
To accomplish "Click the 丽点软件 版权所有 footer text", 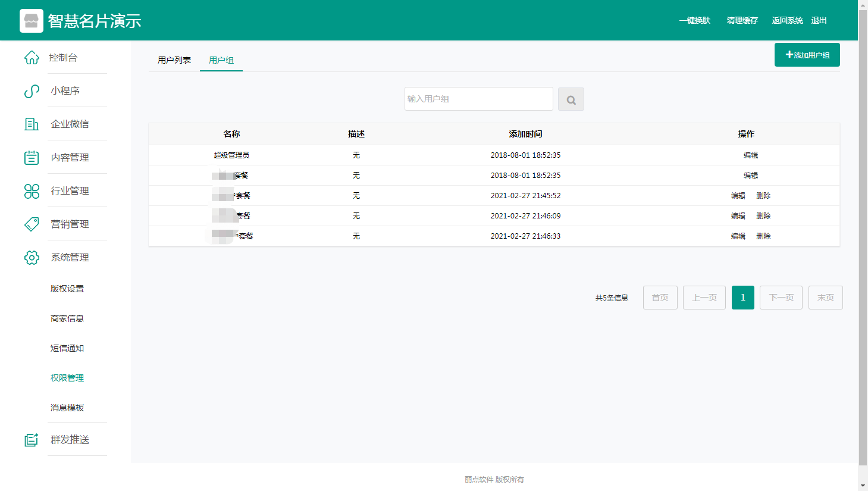I will click(x=494, y=480).
